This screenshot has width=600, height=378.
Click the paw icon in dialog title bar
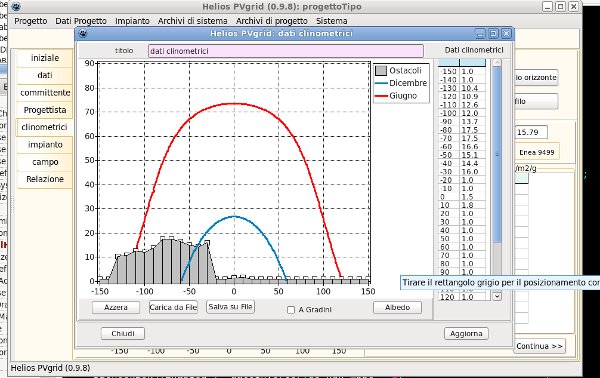[x=83, y=33]
